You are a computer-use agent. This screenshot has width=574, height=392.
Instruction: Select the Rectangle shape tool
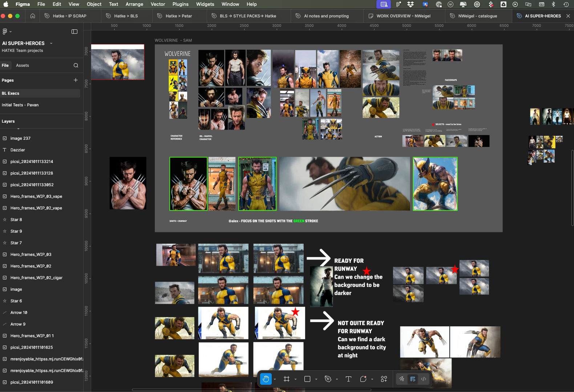point(307,379)
